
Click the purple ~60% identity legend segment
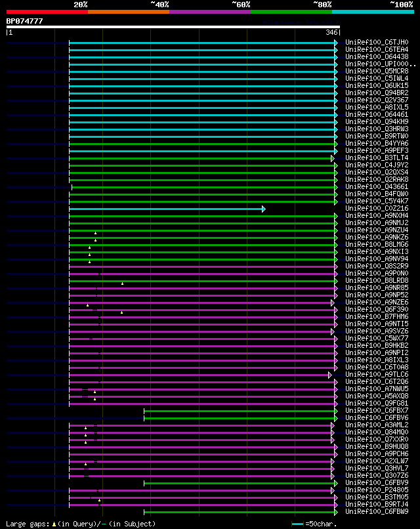click(x=210, y=12)
